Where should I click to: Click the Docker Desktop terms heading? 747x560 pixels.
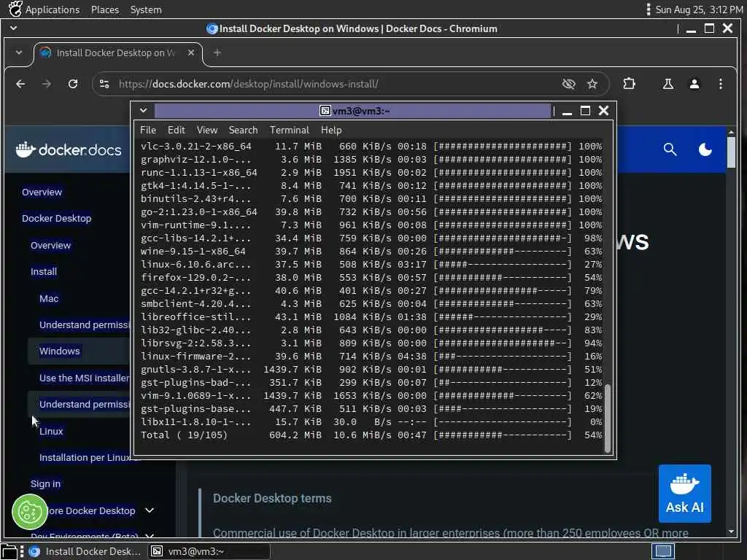pos(272,498)
